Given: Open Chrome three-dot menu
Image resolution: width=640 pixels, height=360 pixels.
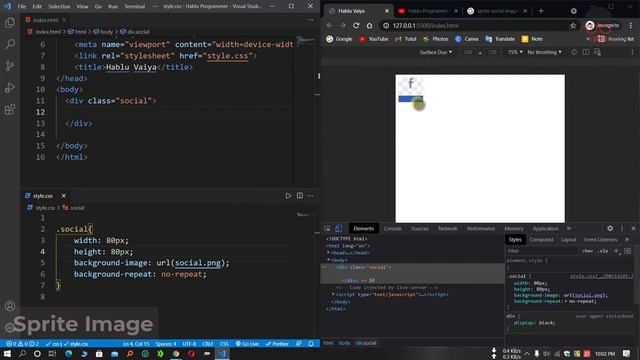Looking at the screenshot, I should point(631,25).
